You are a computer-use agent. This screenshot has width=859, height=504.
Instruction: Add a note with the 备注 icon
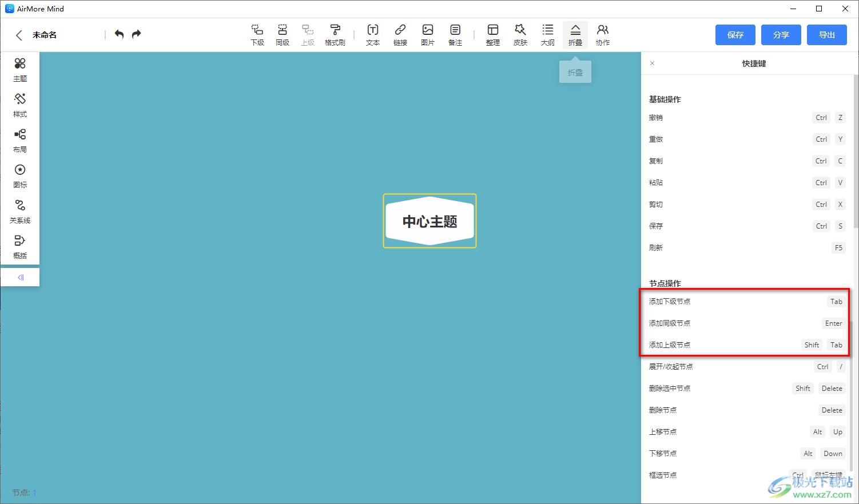(x=455, y=35)
